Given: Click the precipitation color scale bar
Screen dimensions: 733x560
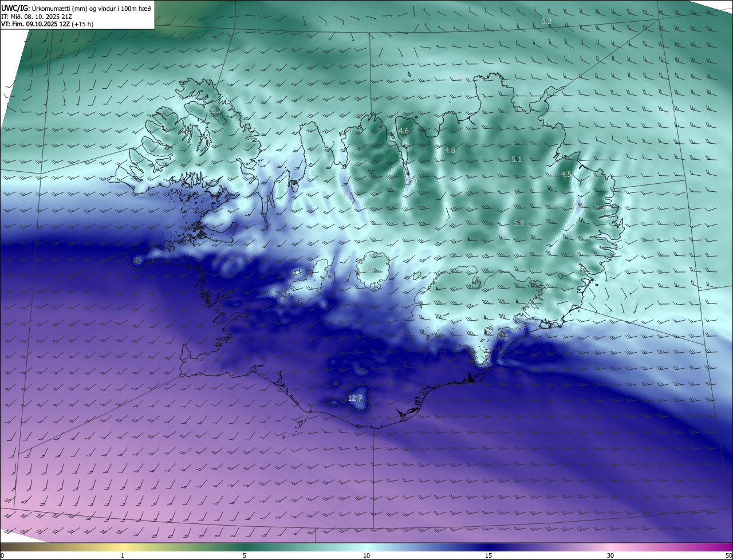Looking at the screenshot, I should click(x=366, y=547).
